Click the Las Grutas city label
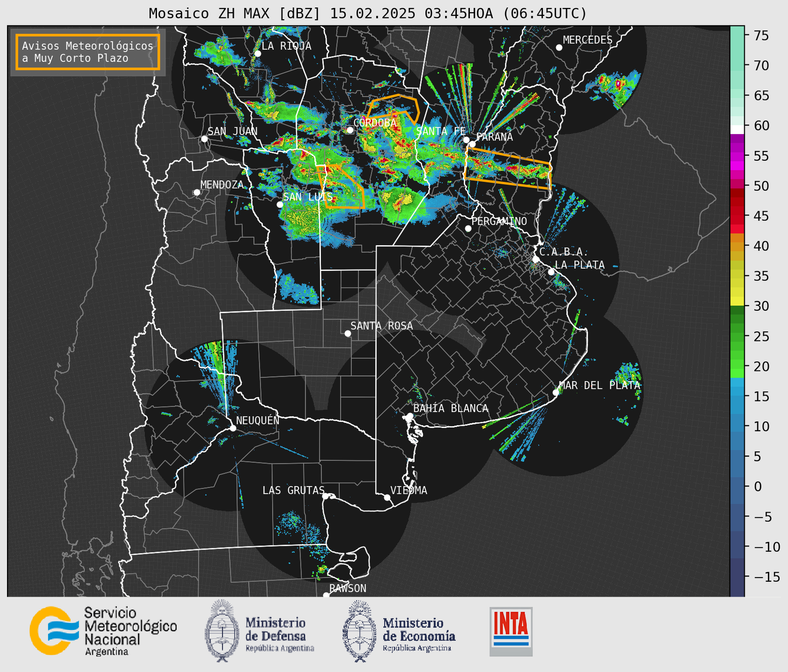This screenshot has width=788, height=672. pos(293,490)
